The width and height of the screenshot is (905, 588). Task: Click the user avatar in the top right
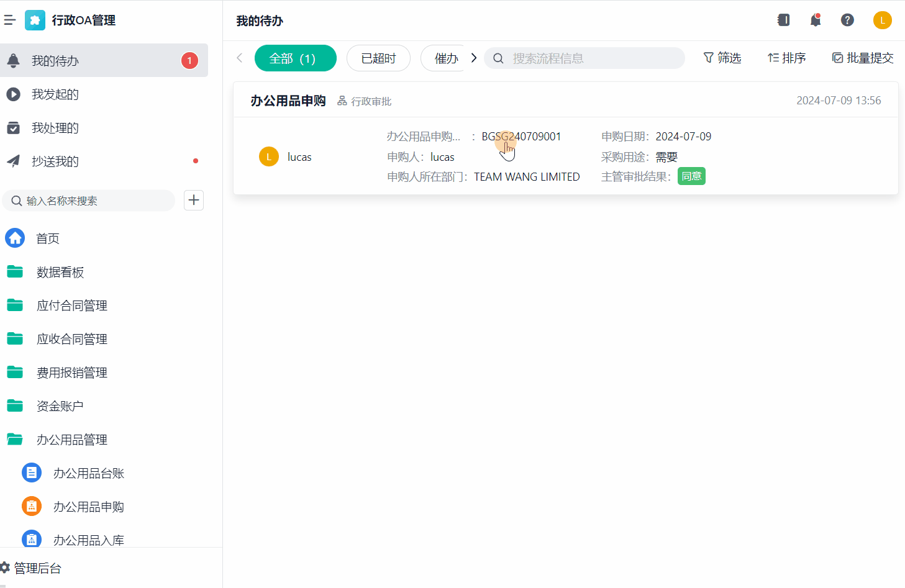point(882,20)
